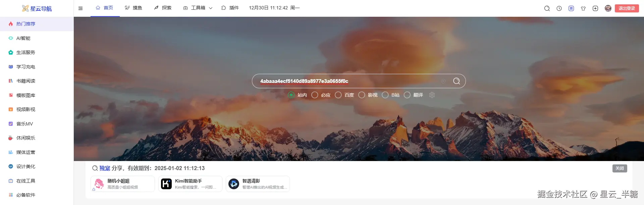
Task: Click the 音乐MV sidebar icon
Action: coord(11,124)
